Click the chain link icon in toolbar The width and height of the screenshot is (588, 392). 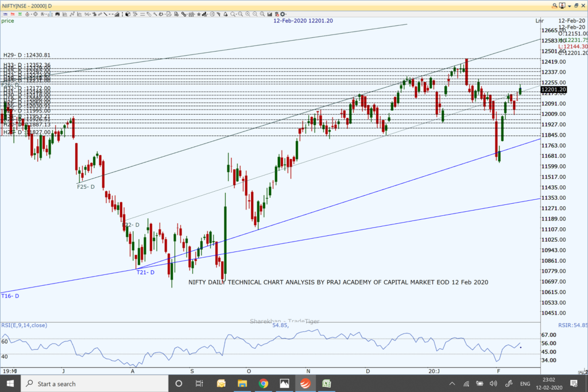184,14
